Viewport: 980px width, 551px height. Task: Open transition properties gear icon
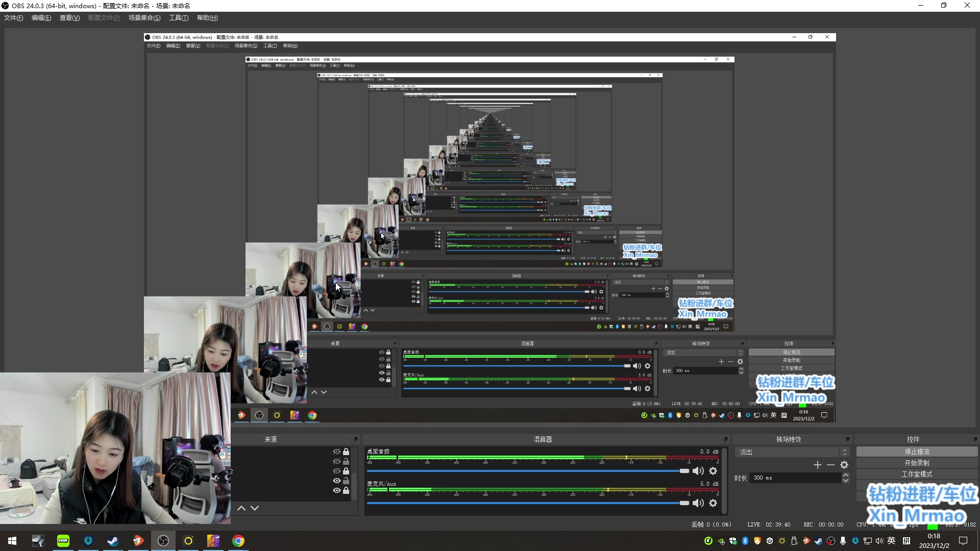pyautogui.click(x=844, y=465)
